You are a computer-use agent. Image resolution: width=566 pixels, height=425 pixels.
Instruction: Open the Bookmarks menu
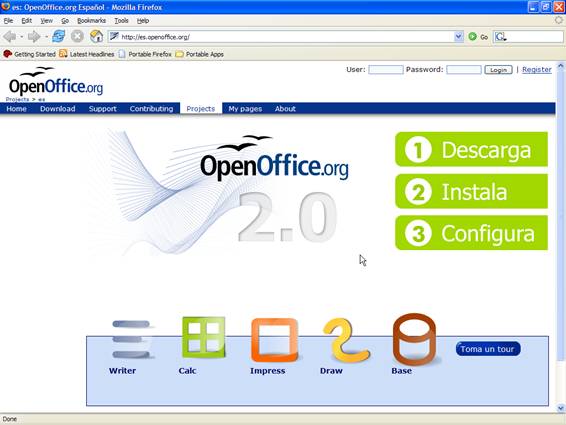pos(91,21)
